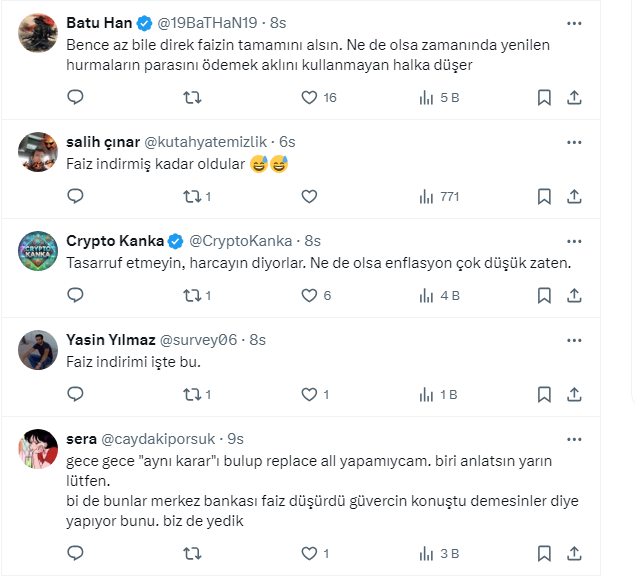Screen dimensions: 635x576
Task: Open more options on salih çınar's tweet
Action: click(x=574, y=142)
